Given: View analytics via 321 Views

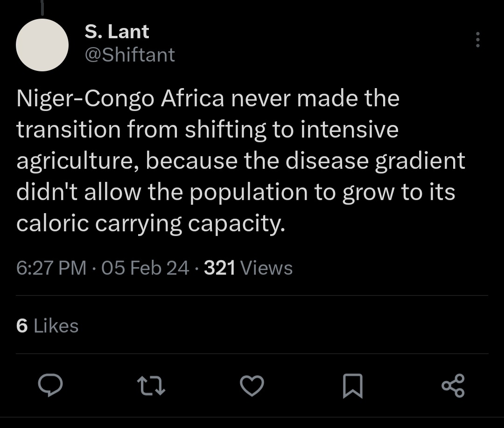Looking at the screenshot, I should coord(248,268).
